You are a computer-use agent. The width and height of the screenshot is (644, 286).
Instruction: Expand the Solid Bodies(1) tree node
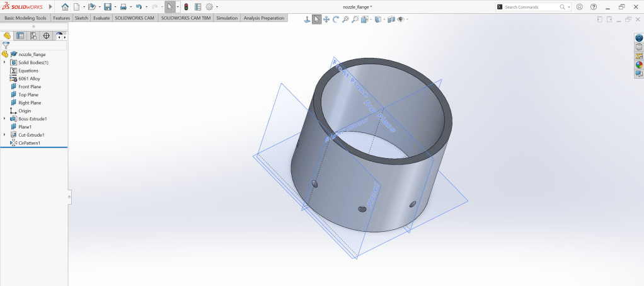click(5, 62)
